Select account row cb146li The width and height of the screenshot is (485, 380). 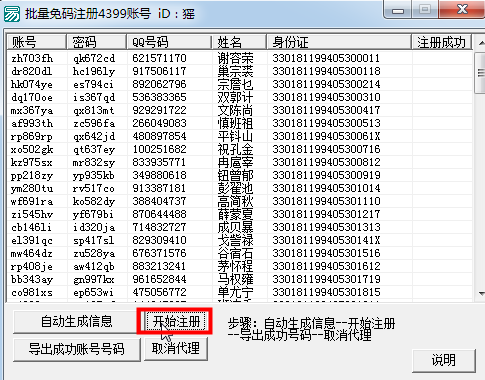coord(239,227)
